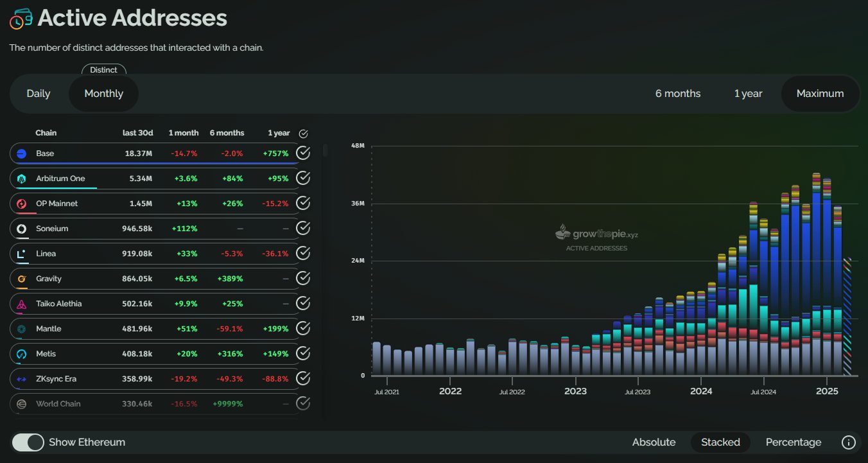Click the Linea logo icon

pos(21,254)
